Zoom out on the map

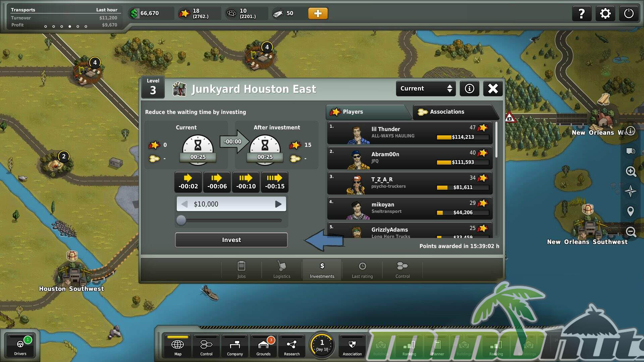[631, 232]
